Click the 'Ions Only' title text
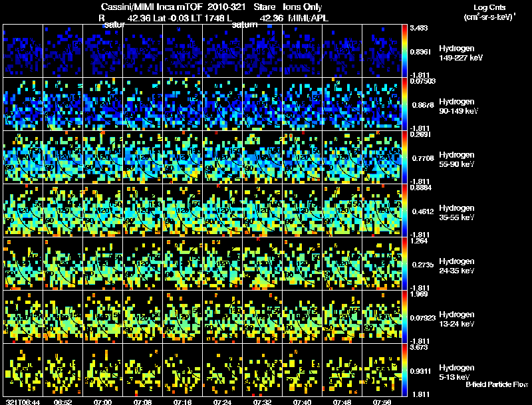This screenshot has width=532, height=405. (303, 7)
